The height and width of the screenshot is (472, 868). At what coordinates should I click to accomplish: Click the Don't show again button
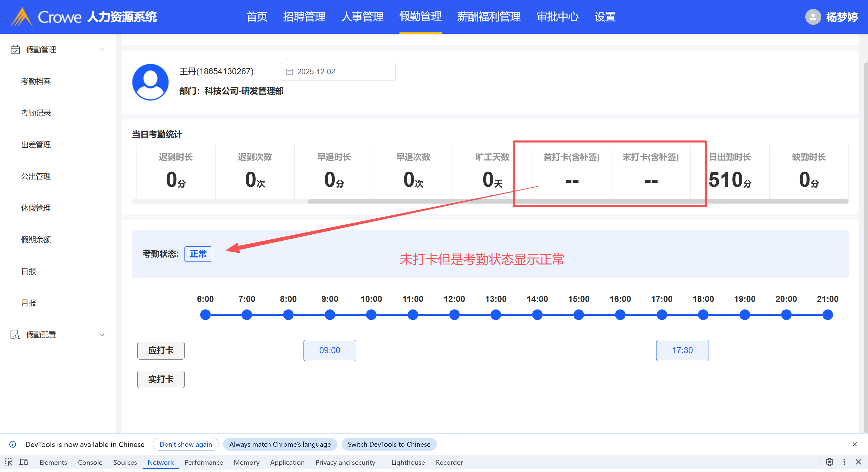pyautogui.click(x=186, y=444)
